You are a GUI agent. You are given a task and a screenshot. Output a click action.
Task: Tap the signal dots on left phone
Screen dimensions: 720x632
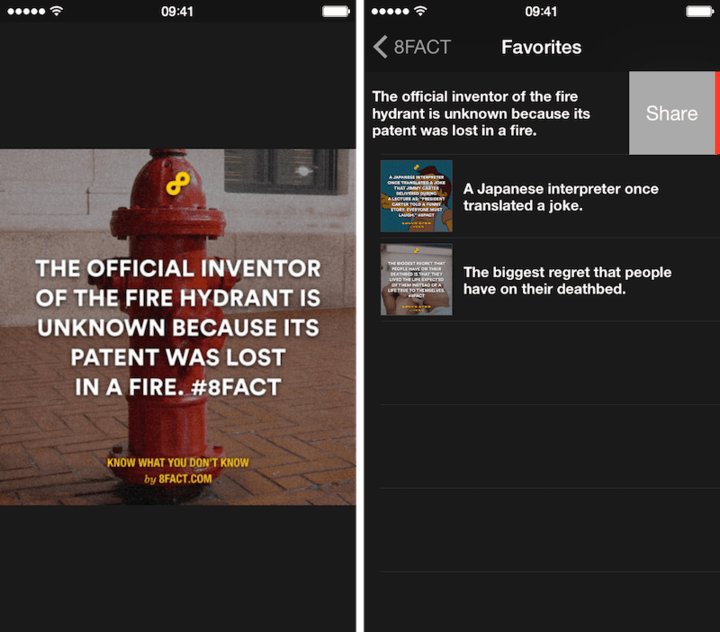click(x=25, y=11)
